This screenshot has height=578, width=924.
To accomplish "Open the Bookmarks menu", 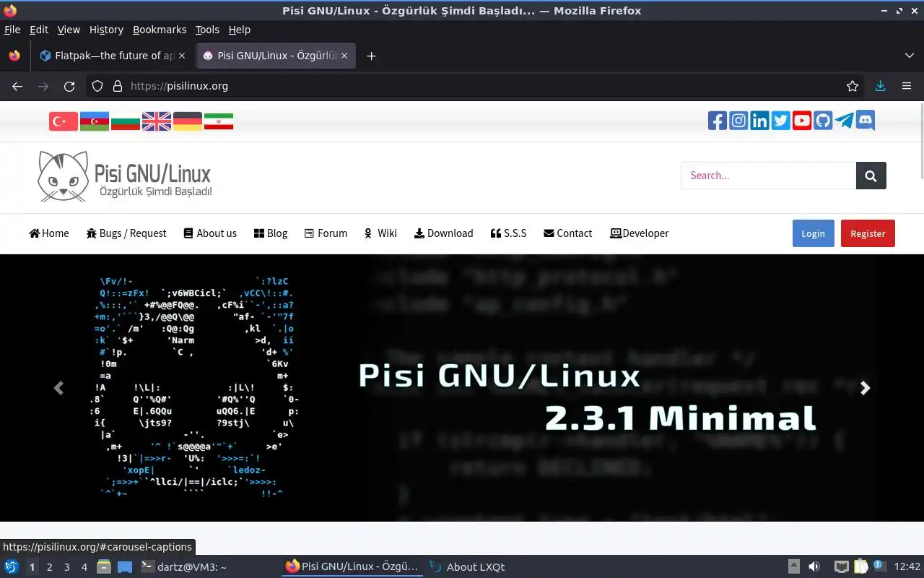I will pyautogui.click(x=160, y=30).
